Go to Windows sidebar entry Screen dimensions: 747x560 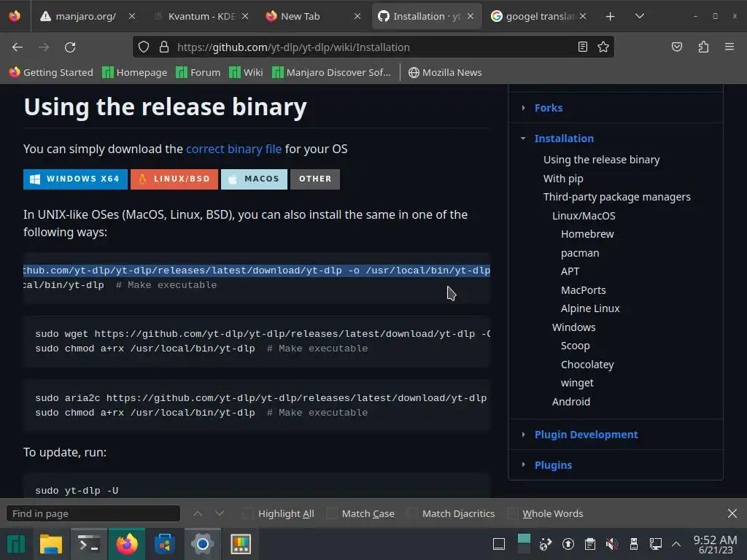tap(573, 327)
